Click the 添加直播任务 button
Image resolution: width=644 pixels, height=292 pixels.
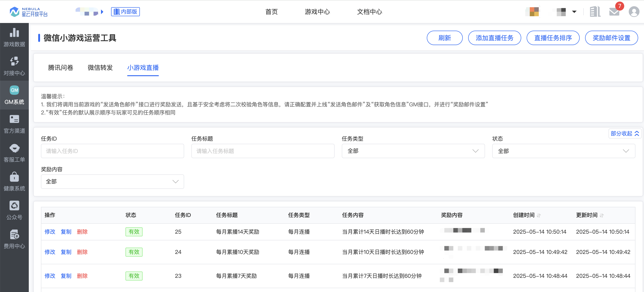click(x=494, y=38)
